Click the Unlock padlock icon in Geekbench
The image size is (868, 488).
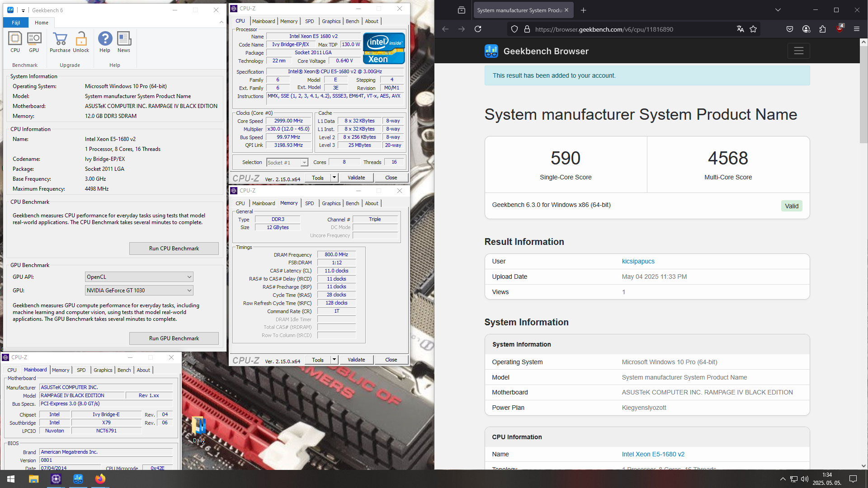81,42
